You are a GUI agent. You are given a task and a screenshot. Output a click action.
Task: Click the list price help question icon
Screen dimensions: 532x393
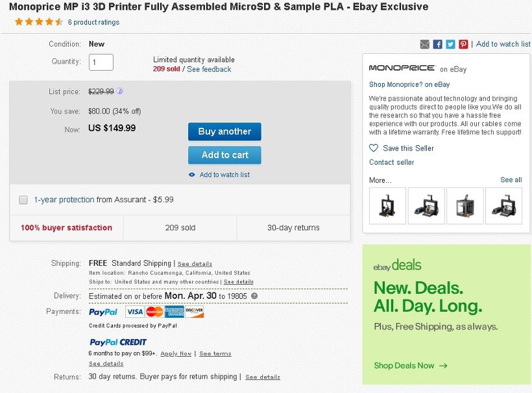pyautogui.click(x=120, y=91)
